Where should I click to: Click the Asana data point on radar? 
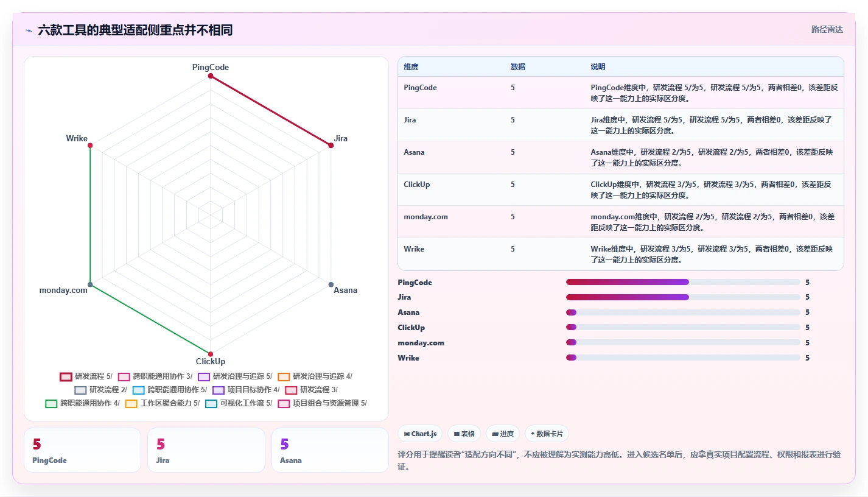point(331,284)
